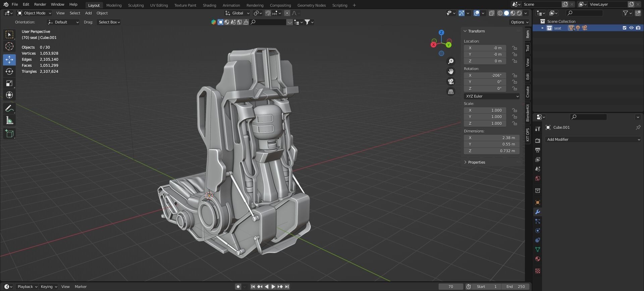Open the XYZ Euler rotation mode dropdown
This screenshot has width=644, height=291.
coord(492,96)
